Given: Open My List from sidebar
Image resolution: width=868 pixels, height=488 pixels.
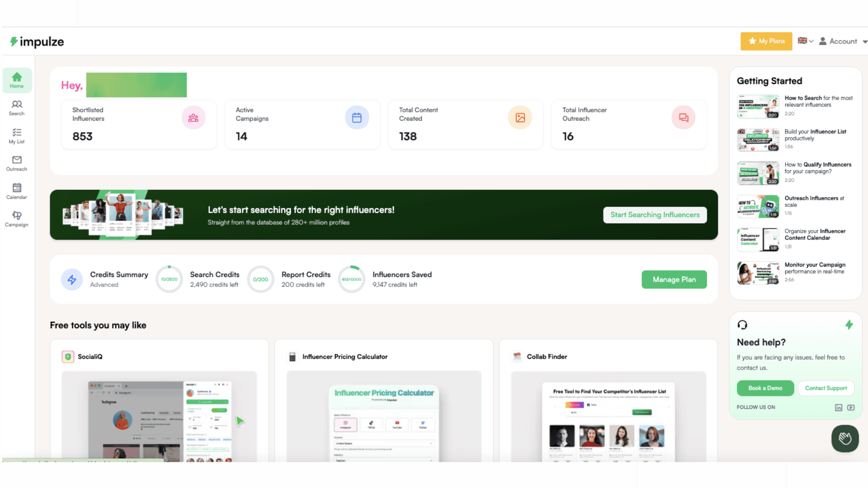Looking at the screenshot, I should (x=17, y=136).
